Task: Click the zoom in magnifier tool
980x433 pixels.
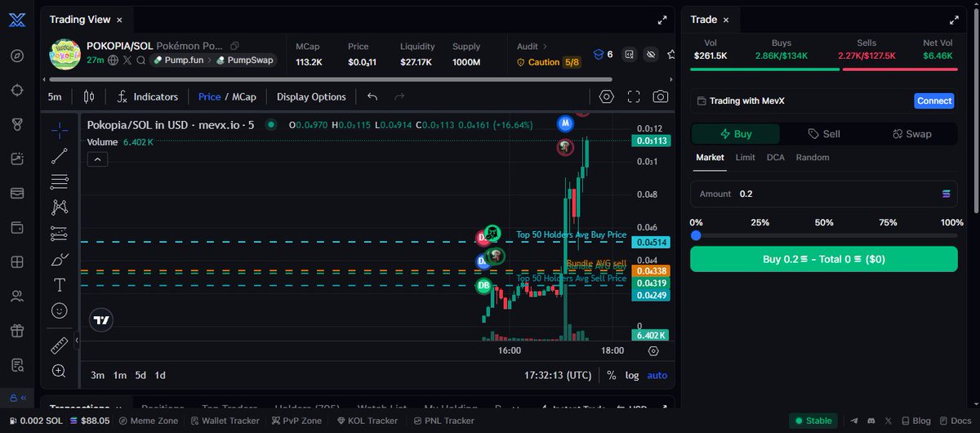Action: [60, 371]
